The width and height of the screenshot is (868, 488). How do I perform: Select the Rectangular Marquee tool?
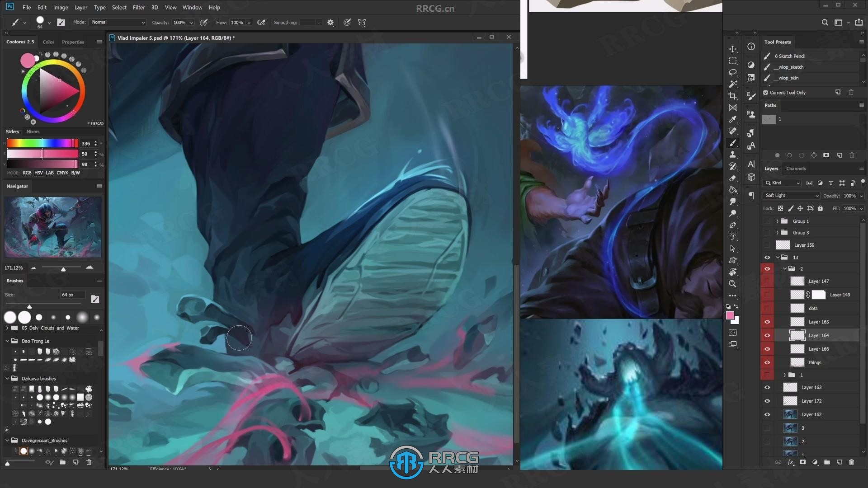pyautogui.click(x=733, y=61)
